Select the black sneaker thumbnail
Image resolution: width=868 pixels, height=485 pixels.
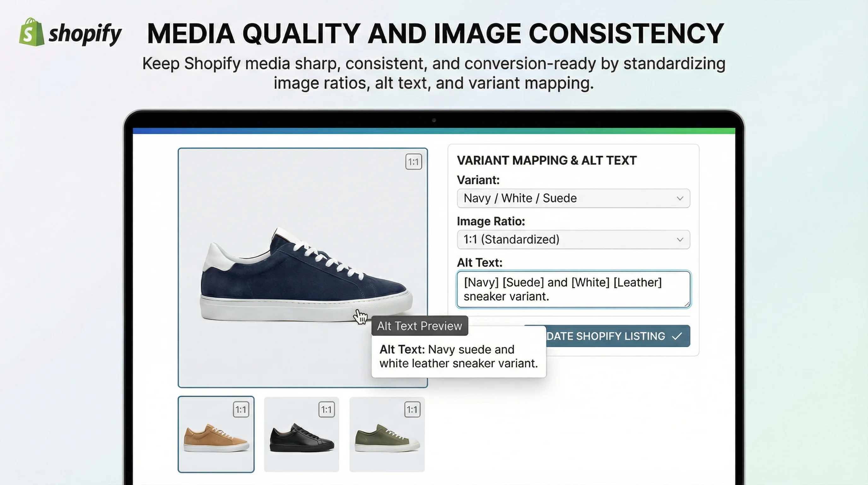coord(301,435)
